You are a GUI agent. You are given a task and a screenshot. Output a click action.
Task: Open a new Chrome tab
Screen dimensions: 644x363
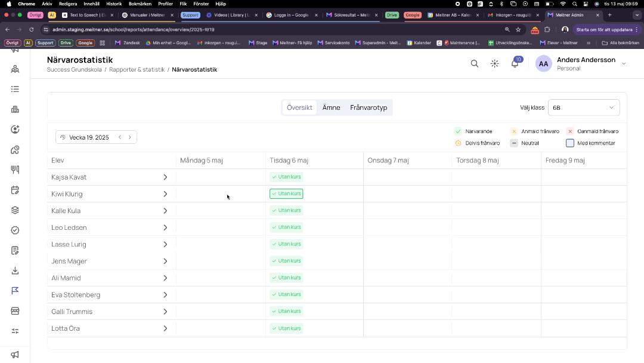click(610, 15)
